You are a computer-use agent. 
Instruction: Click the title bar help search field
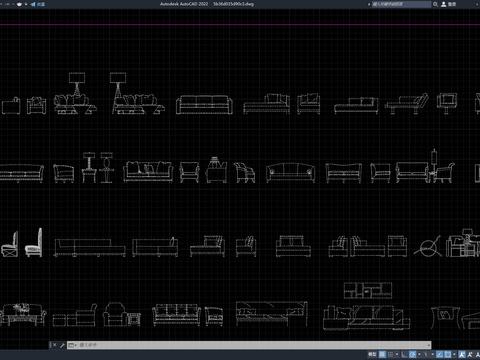click(401, 4)
